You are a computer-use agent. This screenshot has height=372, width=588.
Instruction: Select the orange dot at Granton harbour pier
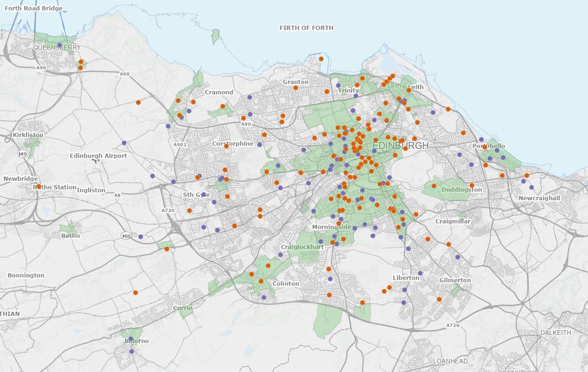click(x=321, y=59)
